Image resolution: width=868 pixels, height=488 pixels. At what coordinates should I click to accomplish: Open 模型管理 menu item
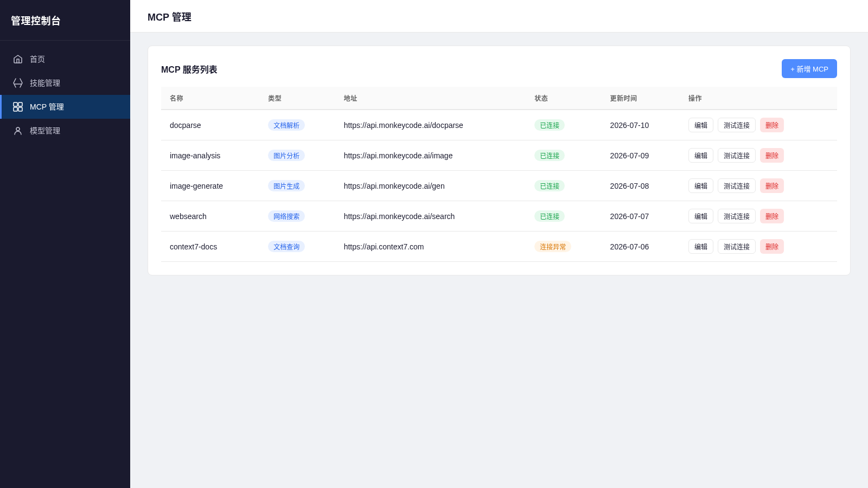pos(65,131)
